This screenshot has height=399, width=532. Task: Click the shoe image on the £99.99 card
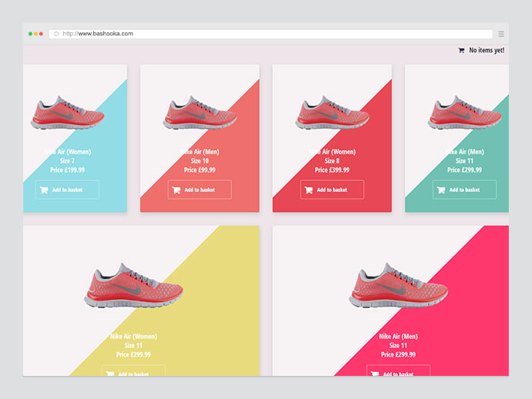click(200, 113)
